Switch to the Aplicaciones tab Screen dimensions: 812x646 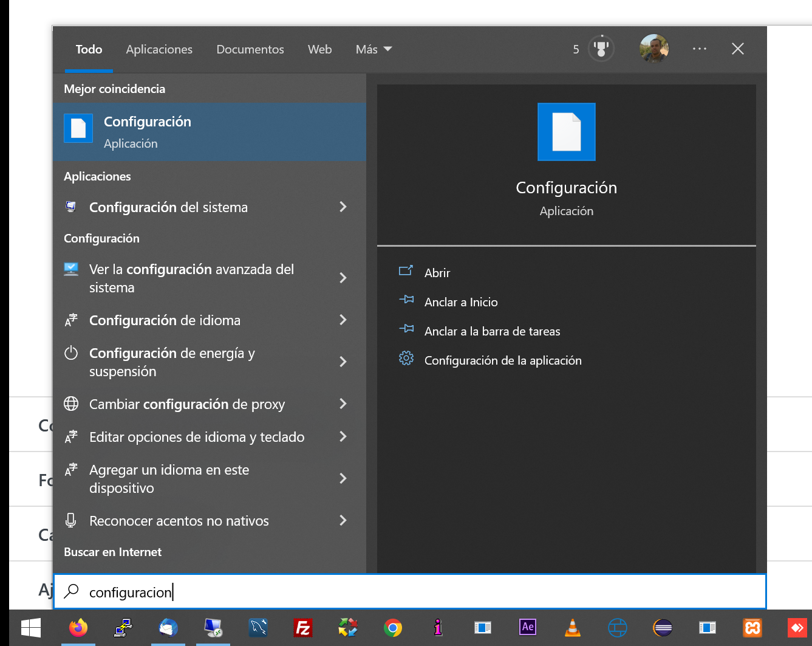[159, 49]
